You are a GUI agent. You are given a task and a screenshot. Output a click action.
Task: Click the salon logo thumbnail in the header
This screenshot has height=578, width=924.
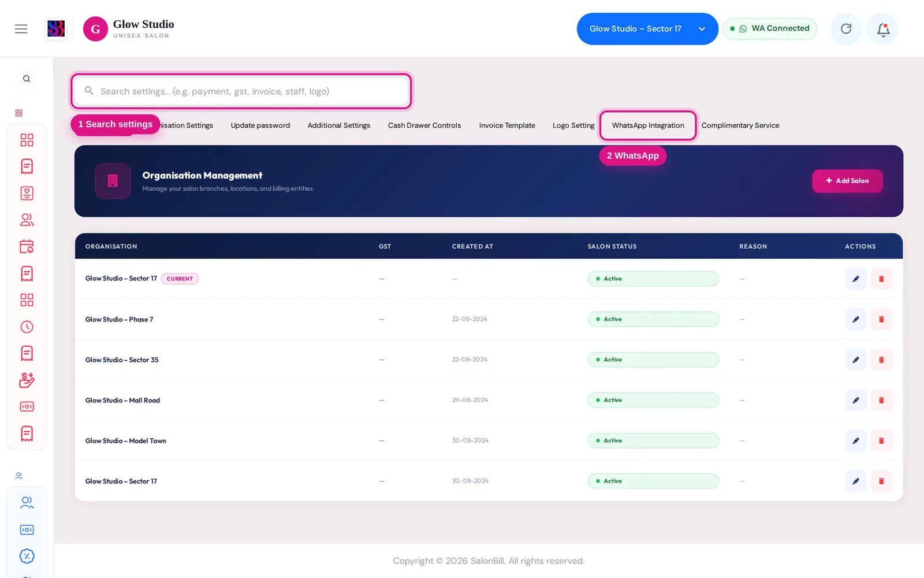pos(56,29)
